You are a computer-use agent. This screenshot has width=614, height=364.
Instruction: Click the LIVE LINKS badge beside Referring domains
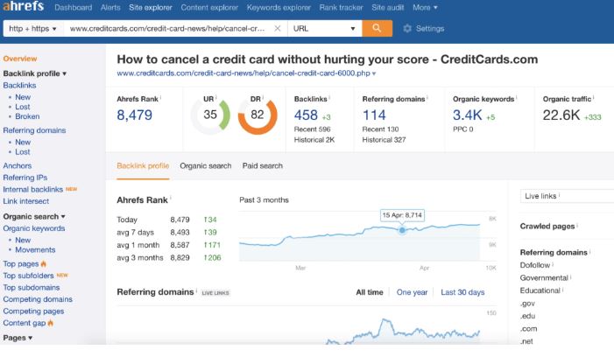[215, 293]
